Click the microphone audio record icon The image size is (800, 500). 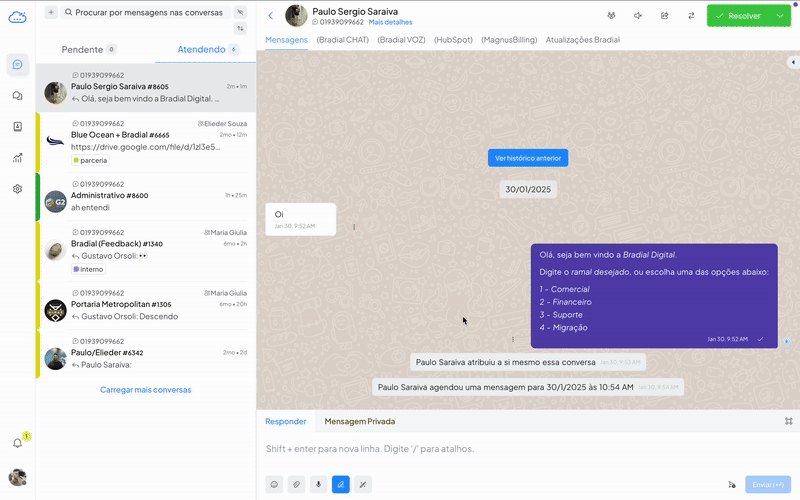(319, 484)
